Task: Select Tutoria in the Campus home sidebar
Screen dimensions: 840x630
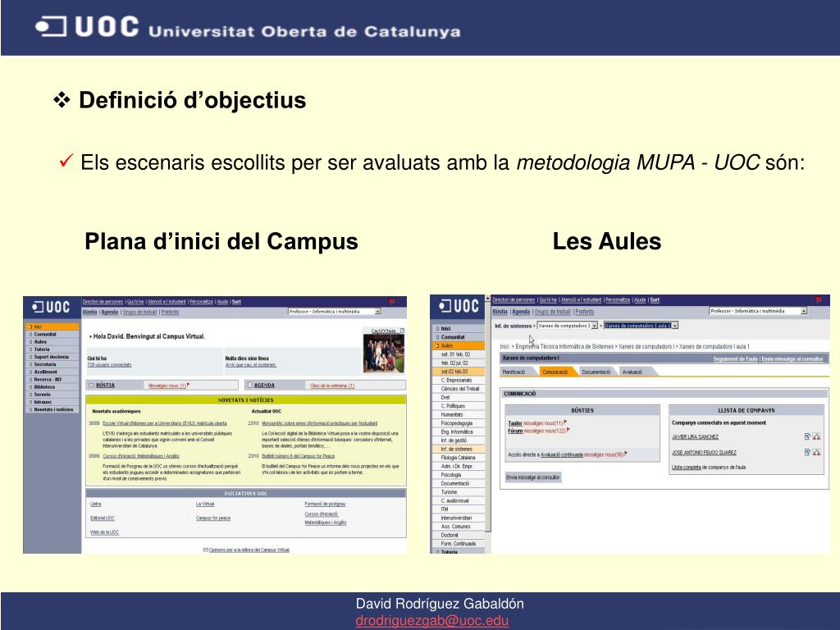Action: [x=52, y=349]
